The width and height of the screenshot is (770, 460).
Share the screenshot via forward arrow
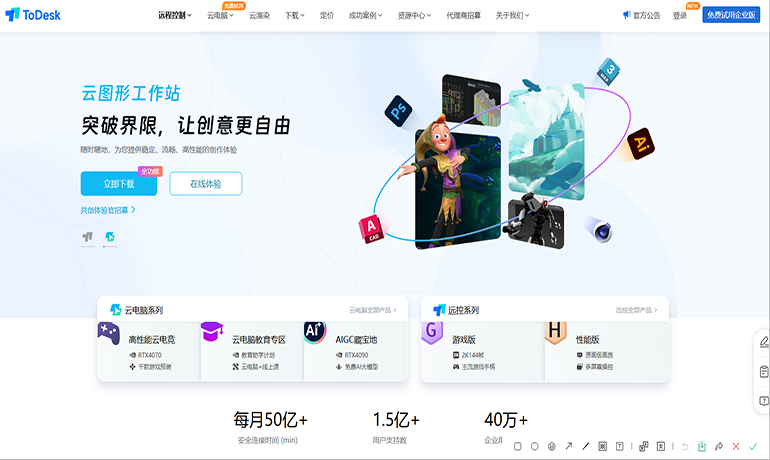coord(719,446)
